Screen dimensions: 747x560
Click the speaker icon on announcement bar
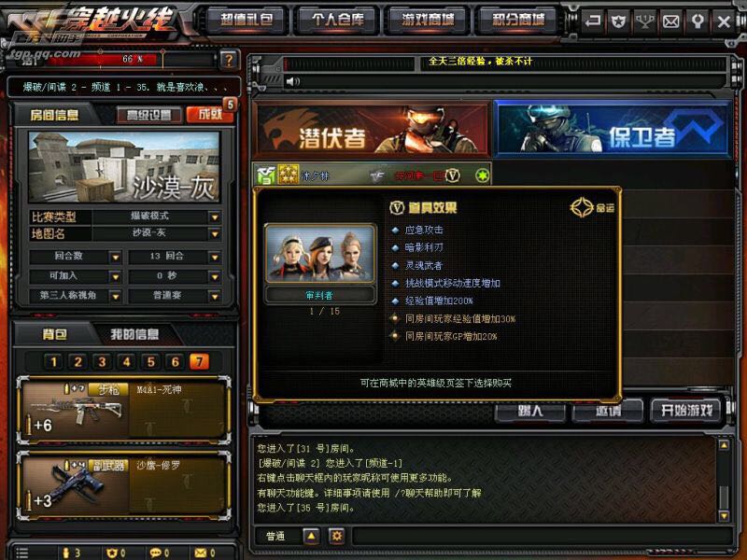[x=292, y=81]
